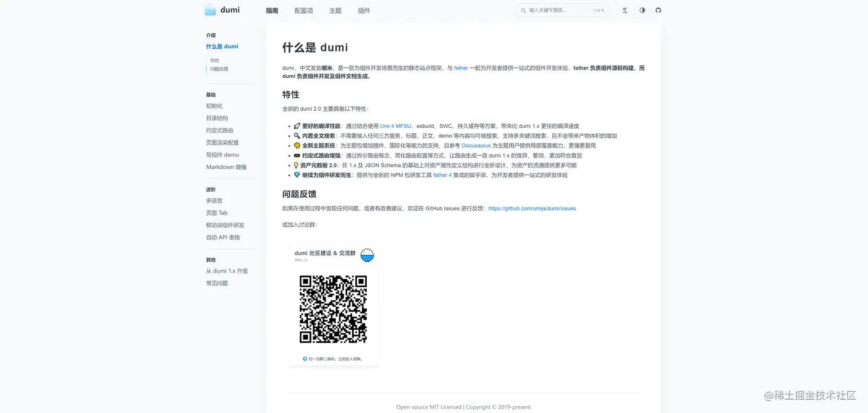
Task: Click the Ctrl K shortcut badge
Action: [x=599, y=10]
